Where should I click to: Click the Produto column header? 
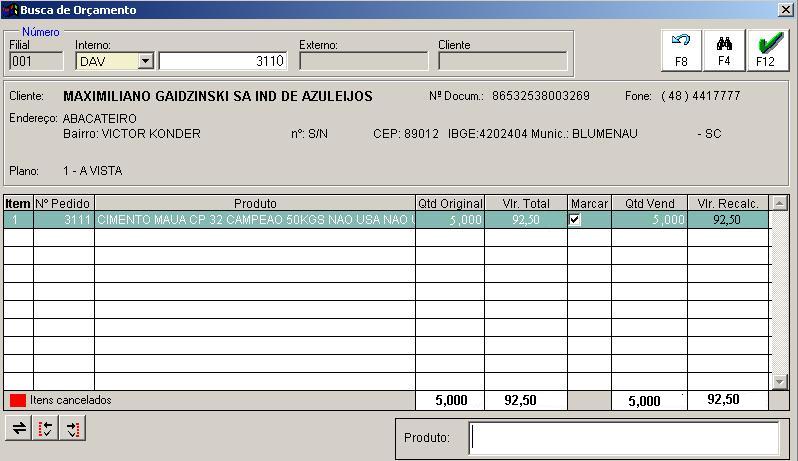(255, 203)
